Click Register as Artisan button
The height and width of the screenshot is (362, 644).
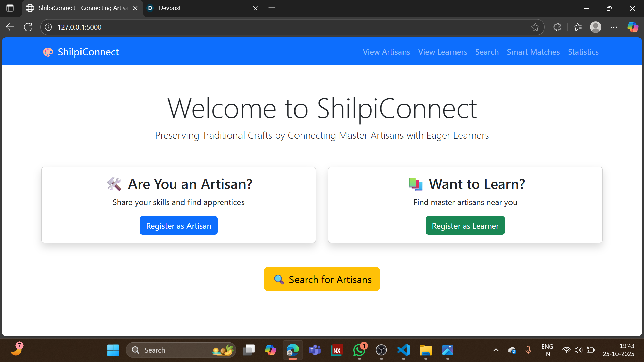pos(178,226)
